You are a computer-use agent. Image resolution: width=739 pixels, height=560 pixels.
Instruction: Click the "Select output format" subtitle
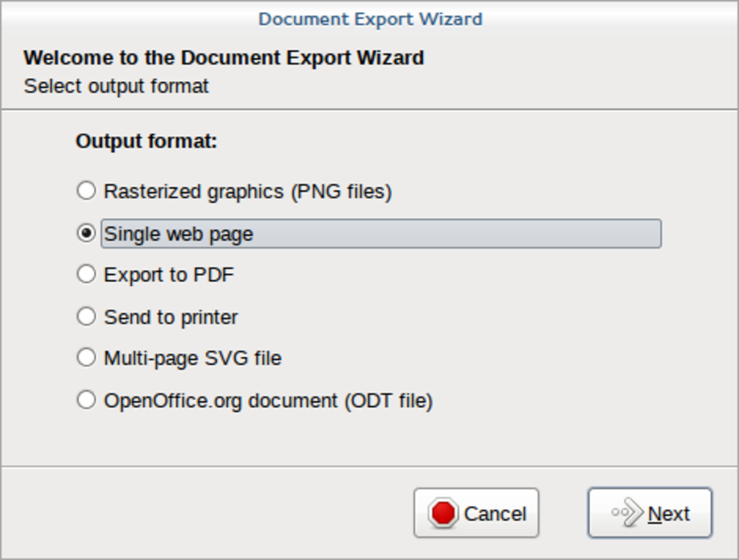[x=116, y=86]
